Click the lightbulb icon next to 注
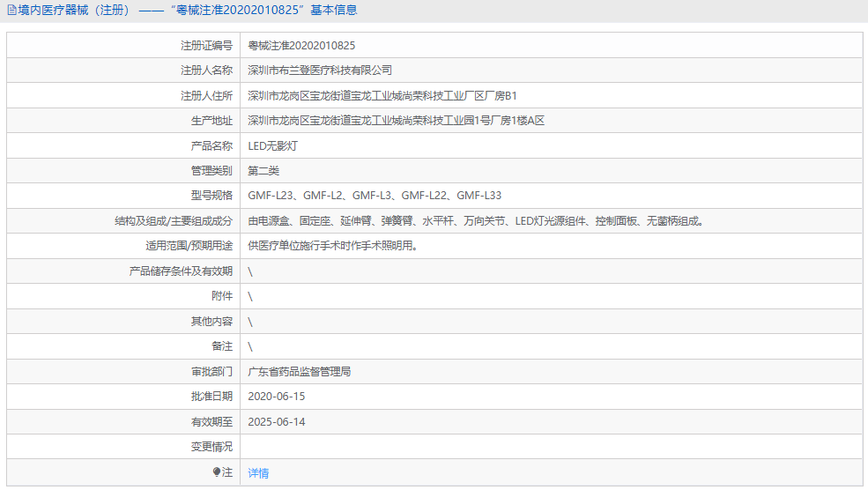 coord(217,472)
